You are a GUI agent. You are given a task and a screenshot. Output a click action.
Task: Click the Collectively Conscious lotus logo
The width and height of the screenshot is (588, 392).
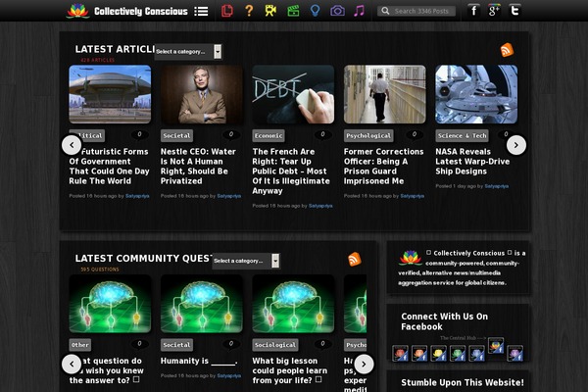77,11
